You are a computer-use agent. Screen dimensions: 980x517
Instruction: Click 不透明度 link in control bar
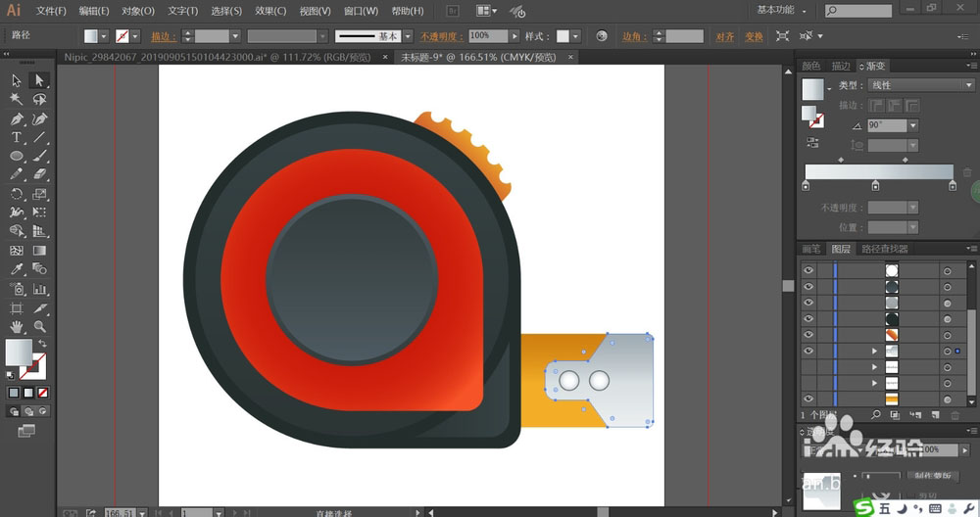tap(441, 37)
